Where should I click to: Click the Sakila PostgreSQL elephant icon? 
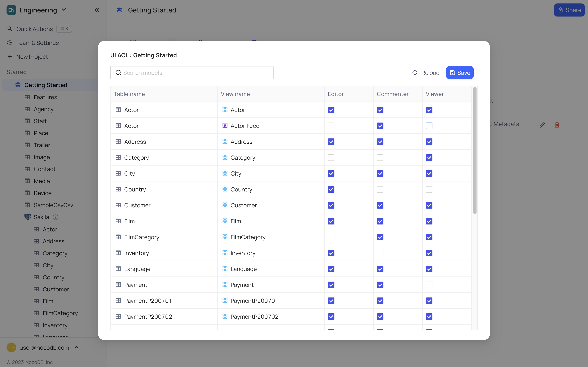click(27, 217)
